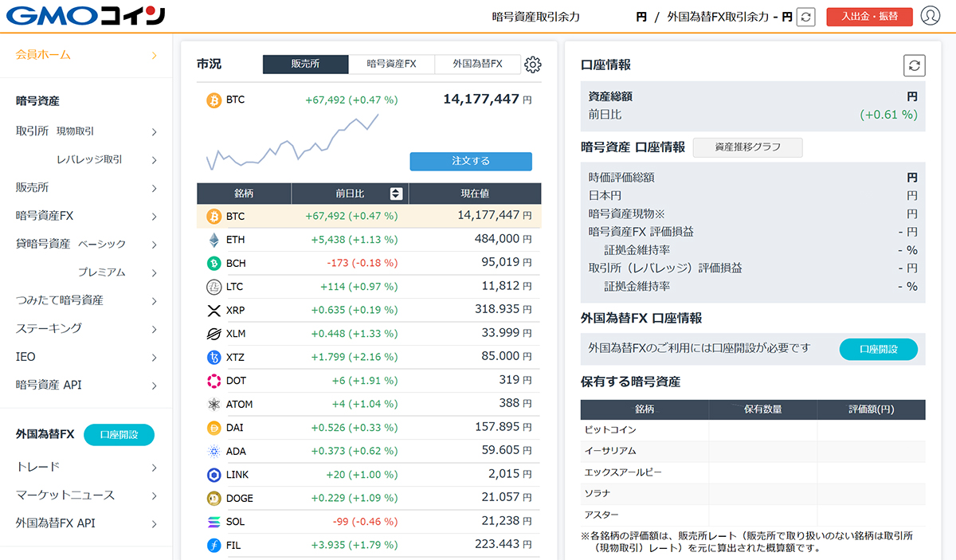Refresh the 口座情報 account panel
The width and height of the screenshot is (956, 560).
[914, 65]
